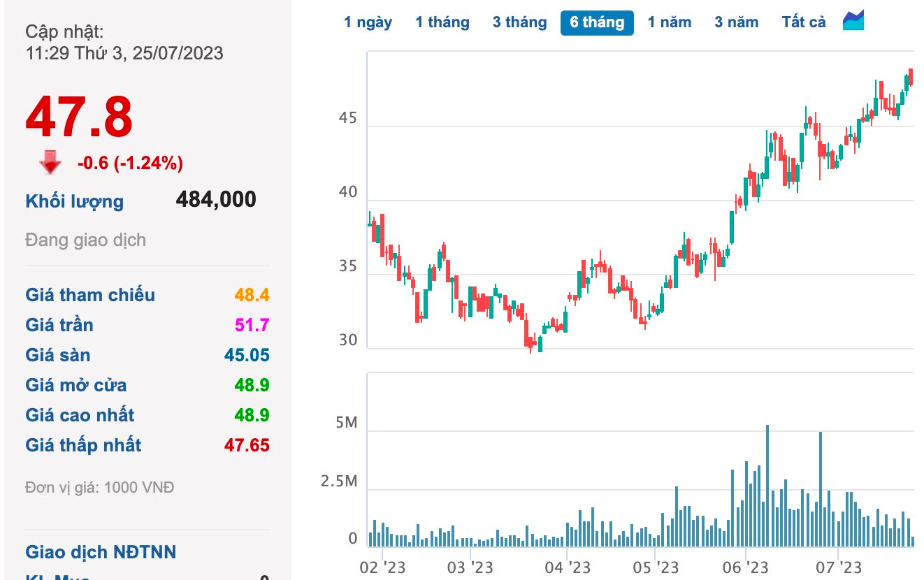The height and width of the screenshot is (580, 924).
Task: Click the "05 '23" date axis label
Action: click(x=657, y=566)
